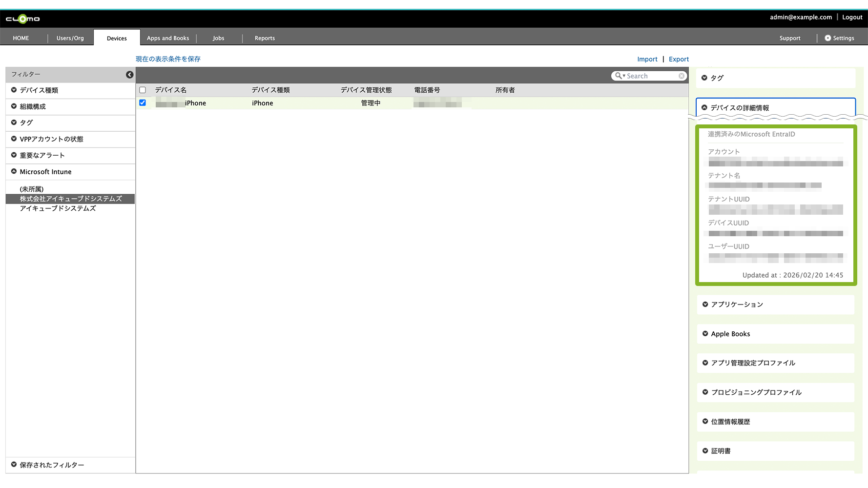
Task: Open the Reports tab
Action: coord(265,38)
